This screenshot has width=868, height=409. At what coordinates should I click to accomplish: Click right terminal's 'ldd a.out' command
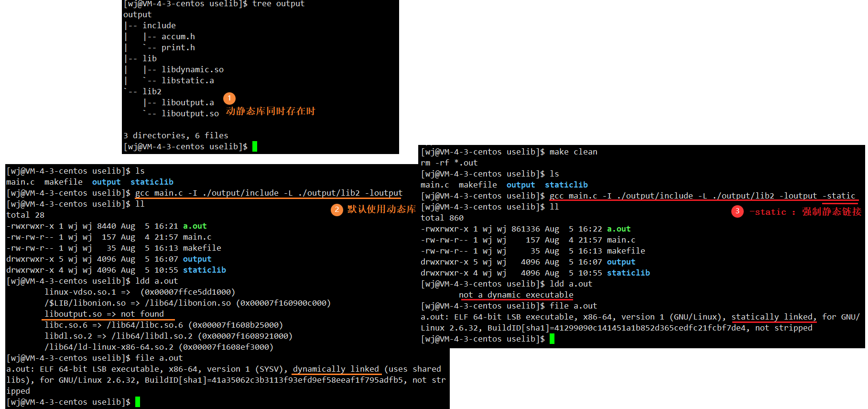(x=571, y=284)
